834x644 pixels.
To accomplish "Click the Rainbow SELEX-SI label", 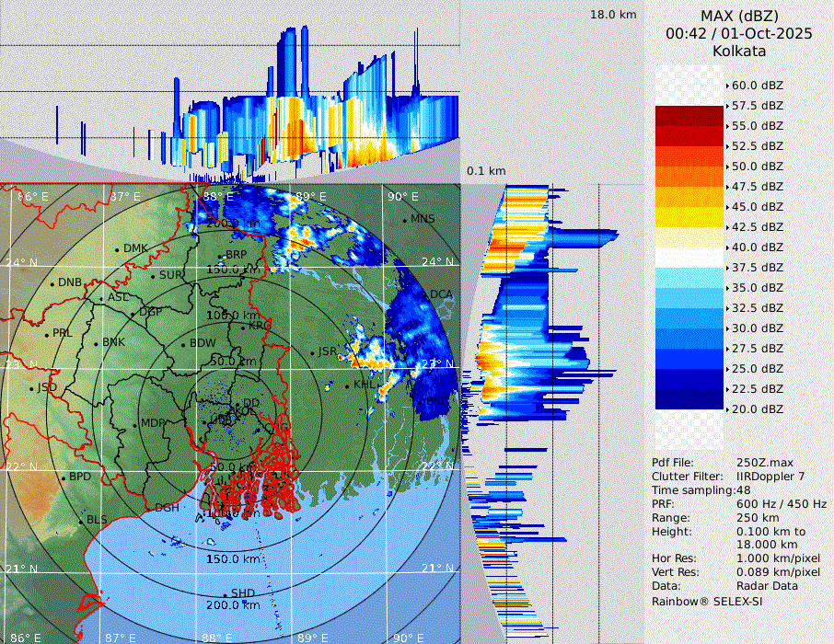I will [x=707, y=602].
